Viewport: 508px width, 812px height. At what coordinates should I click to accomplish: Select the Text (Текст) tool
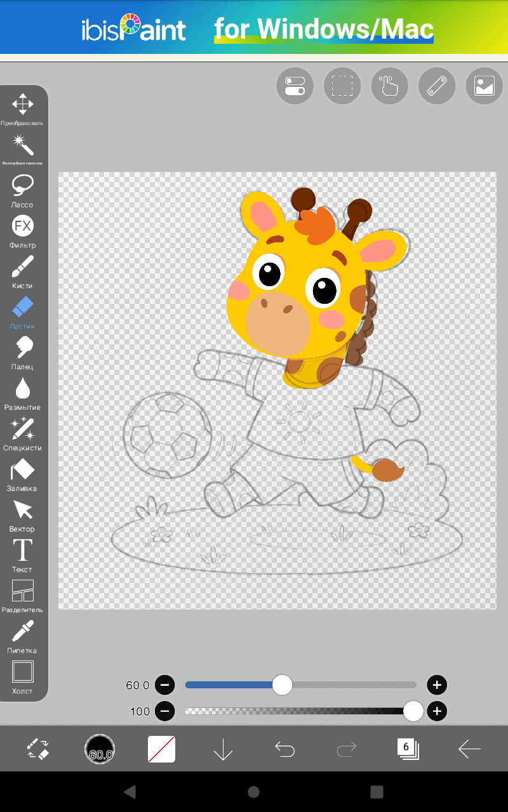[x=23, y=556]
